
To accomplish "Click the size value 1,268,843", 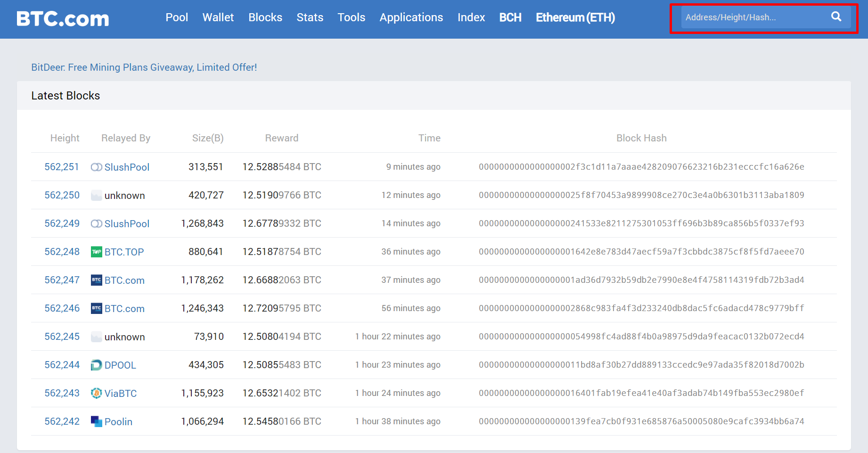I will pos(203,223).
